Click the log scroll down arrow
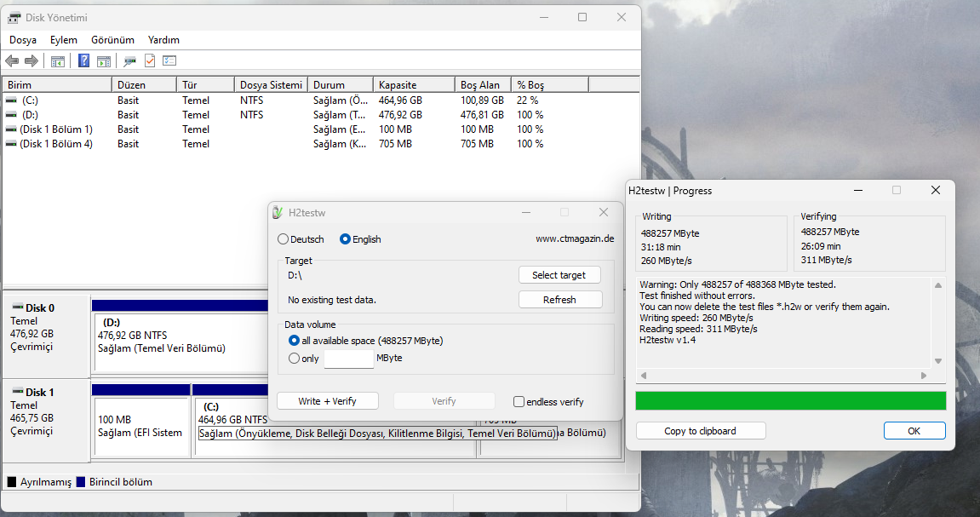Screen dimensions: 980x517 coord(938,361)
